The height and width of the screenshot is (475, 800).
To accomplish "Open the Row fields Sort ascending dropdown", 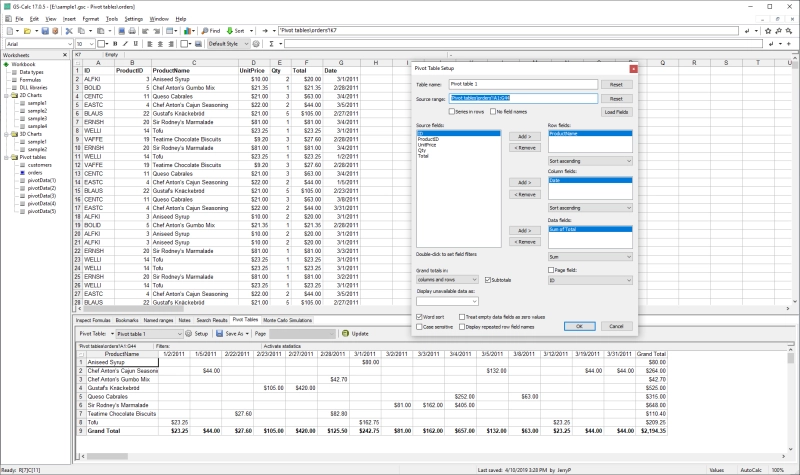I will point(590,161).
